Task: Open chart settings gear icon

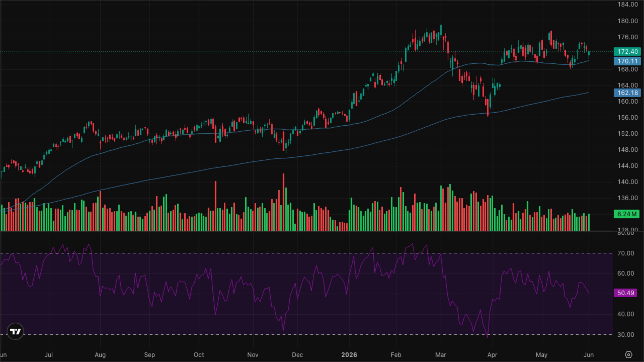Action: 628,355
